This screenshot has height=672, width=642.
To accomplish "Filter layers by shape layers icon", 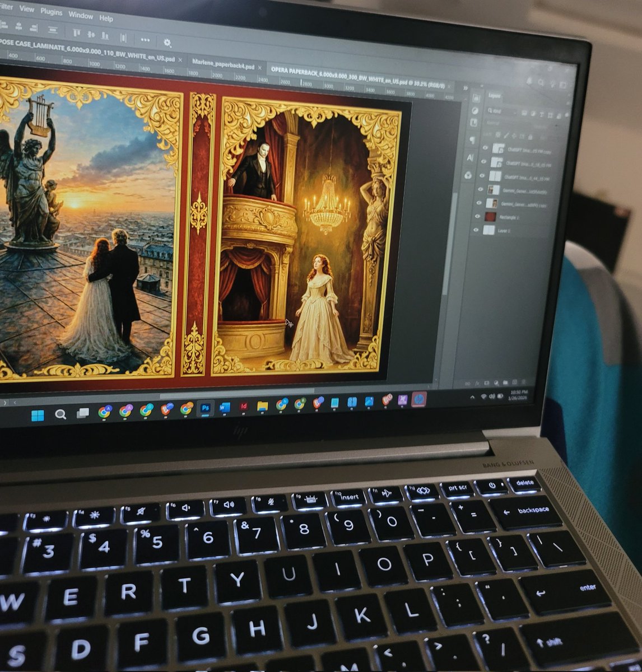I will pos(550,115).
